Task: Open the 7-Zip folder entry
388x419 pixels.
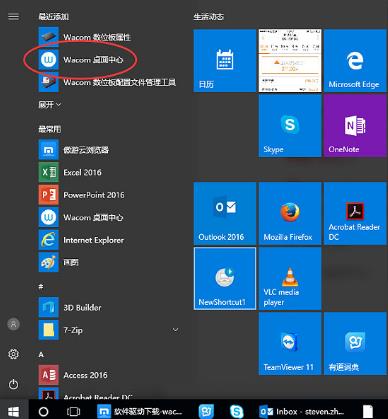Action: click(108, 330)
